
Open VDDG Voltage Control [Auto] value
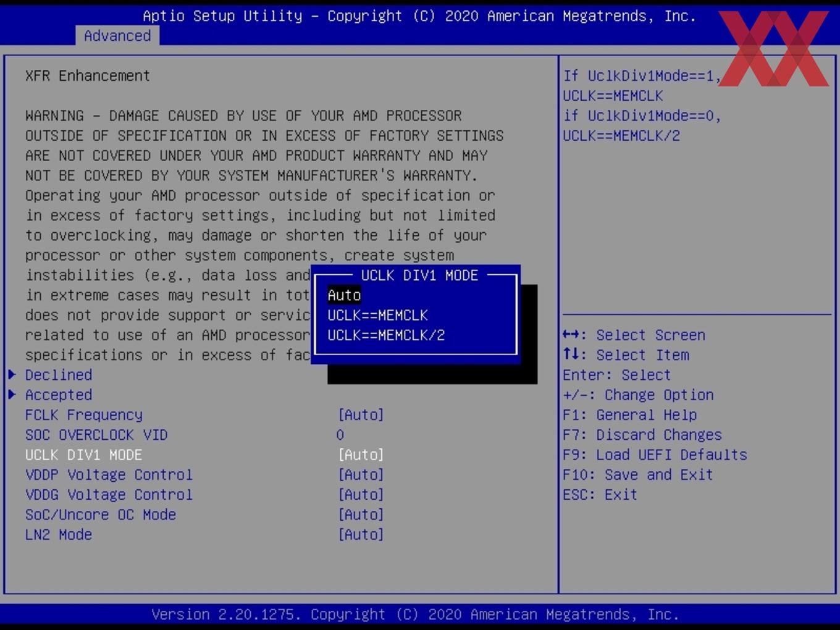(x=361, y=495)
